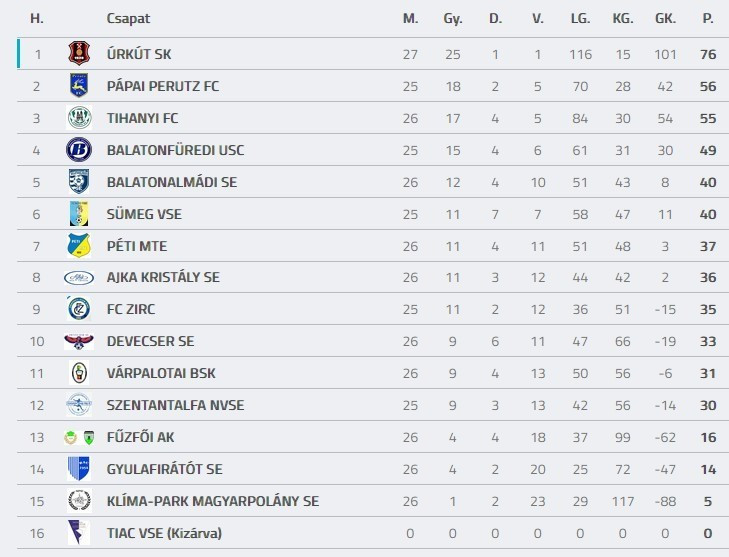
Task: Sort table by the P. points column
Action: point(708,18)
